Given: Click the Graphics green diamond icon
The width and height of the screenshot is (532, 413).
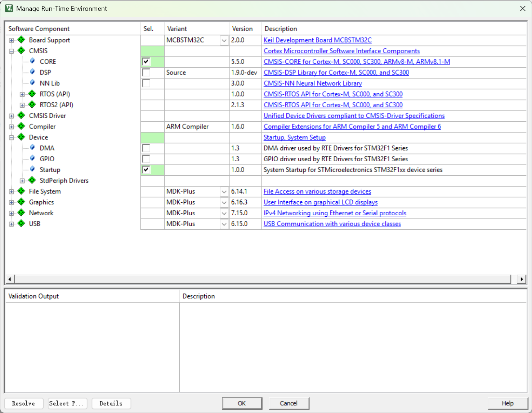Looking at the screenshot, I should [22, 202].
